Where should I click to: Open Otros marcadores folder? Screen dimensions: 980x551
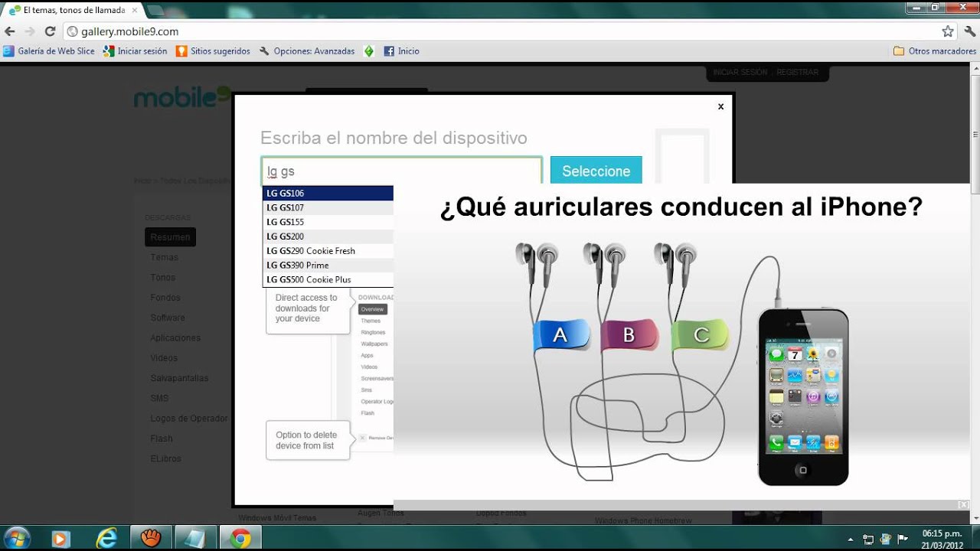(x=934, y=51)
